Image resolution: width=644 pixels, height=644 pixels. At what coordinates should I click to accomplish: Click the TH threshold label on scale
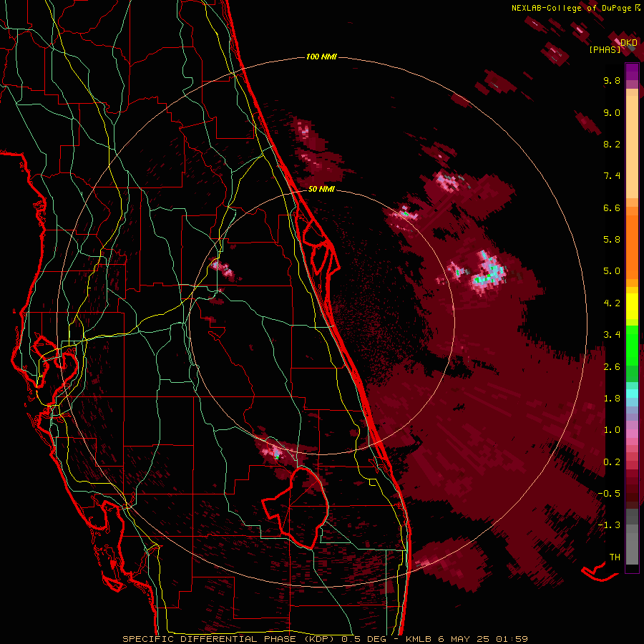615,557
